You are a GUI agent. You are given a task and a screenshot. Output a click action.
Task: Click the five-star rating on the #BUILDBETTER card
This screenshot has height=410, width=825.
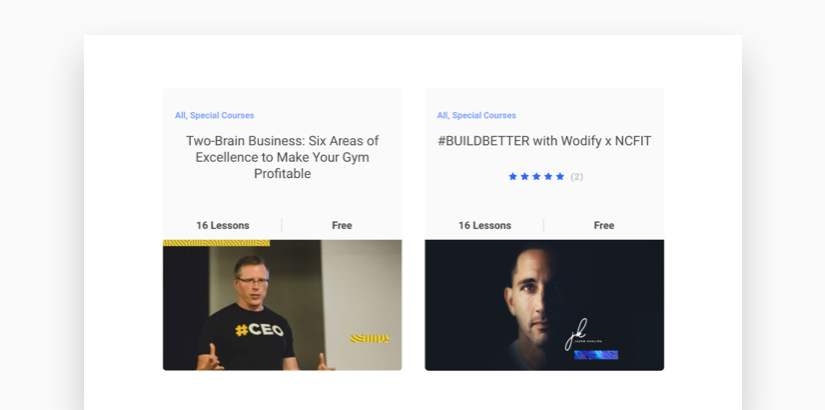(x=536, y=176)
